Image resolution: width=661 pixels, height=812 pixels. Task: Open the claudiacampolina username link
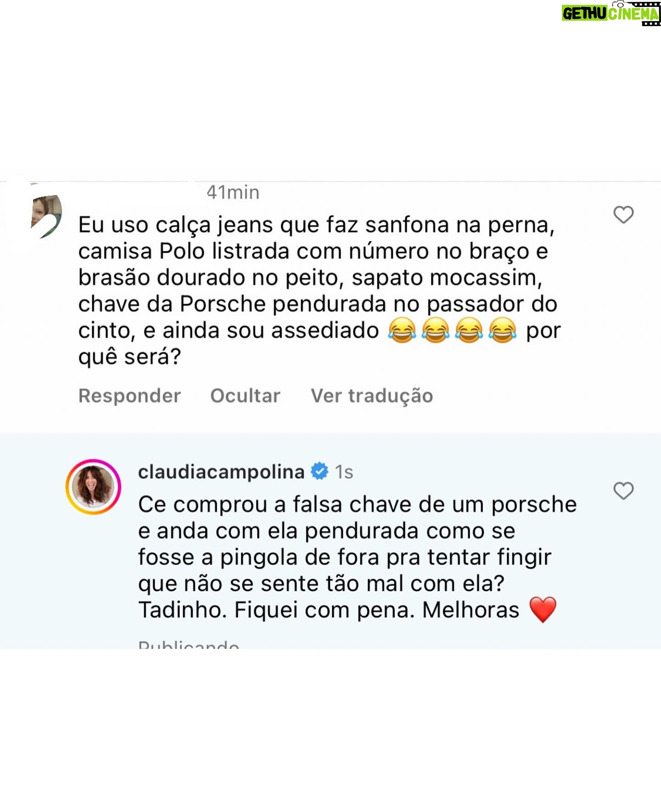pos(221,472)
